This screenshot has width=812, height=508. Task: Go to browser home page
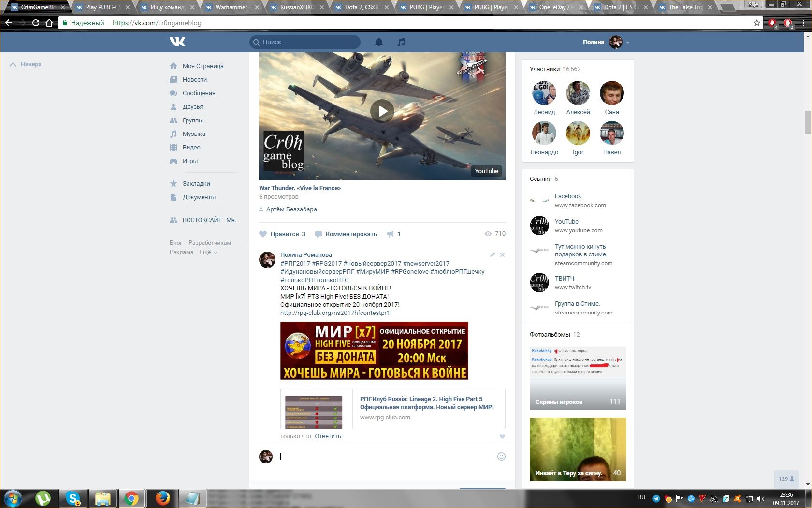(x=49, y=23)
